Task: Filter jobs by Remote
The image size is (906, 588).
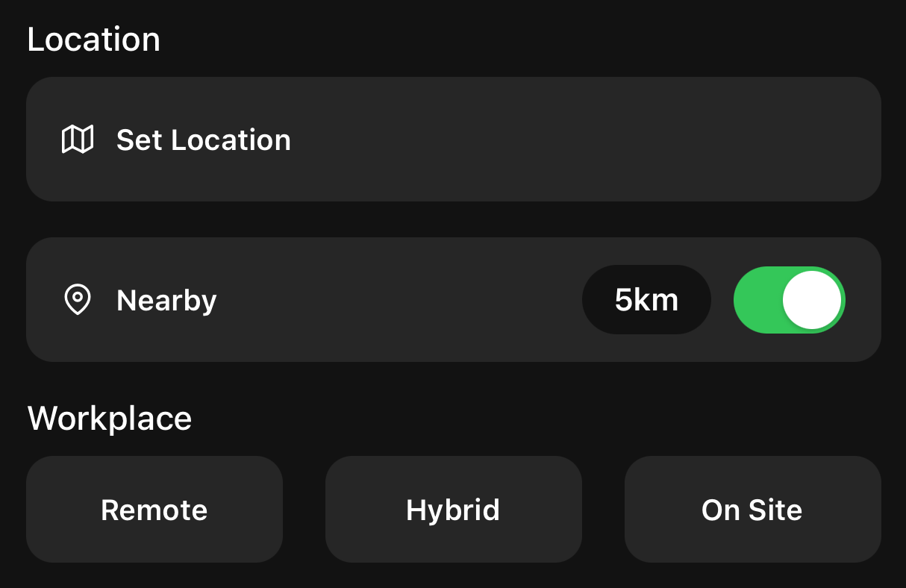Action: pyautogui.click(x=154, y=510)
